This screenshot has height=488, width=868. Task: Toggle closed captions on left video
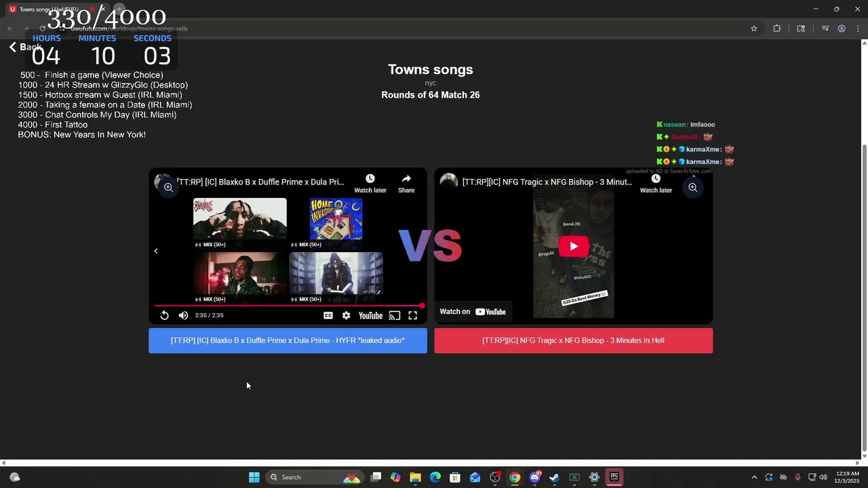click(x=328, y=315)
